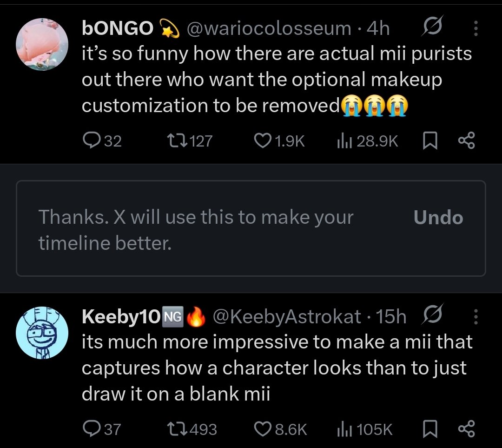
Task: Open bONGO's profile picture
Action: (42, 44)
